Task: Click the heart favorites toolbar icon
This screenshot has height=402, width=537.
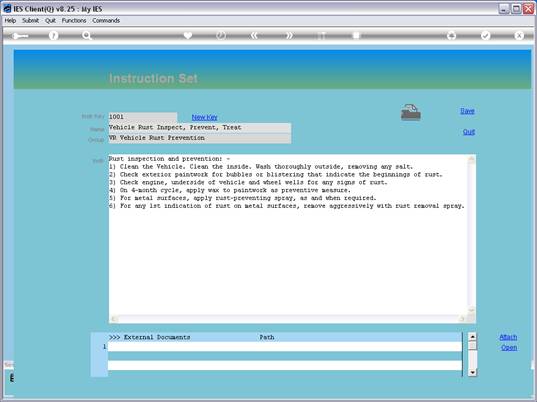Action: tap(188, 35)
